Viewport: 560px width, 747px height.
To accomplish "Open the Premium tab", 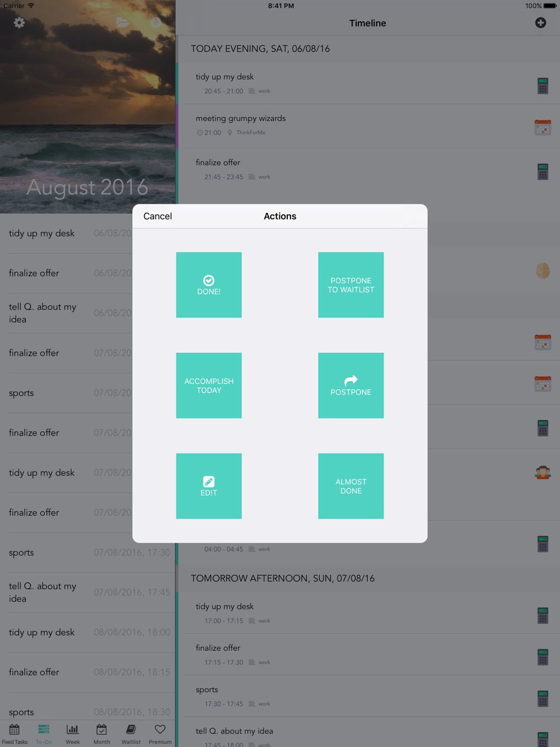I will coord(160,734).
